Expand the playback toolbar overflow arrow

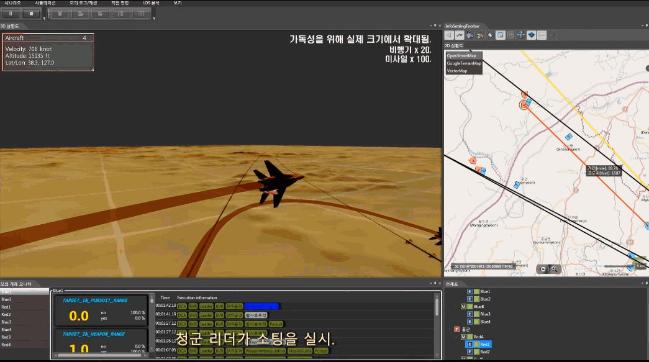(44, 19)
